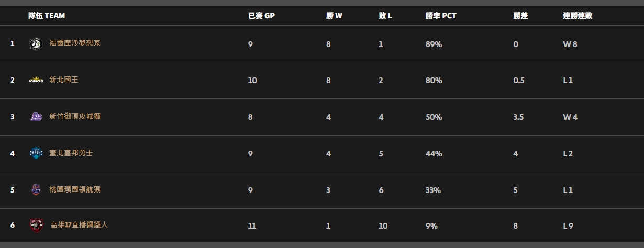Image resolution: width=644 pixels, height=248 pixels.
Task: Click the W 8 streak cell
Action: click(x=570, y=44)
